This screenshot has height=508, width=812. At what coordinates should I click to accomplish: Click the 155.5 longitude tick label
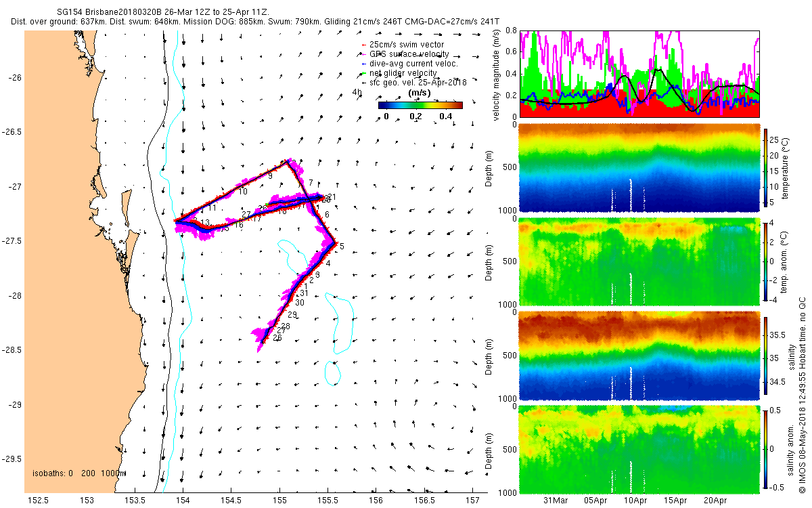click(328, 501)
